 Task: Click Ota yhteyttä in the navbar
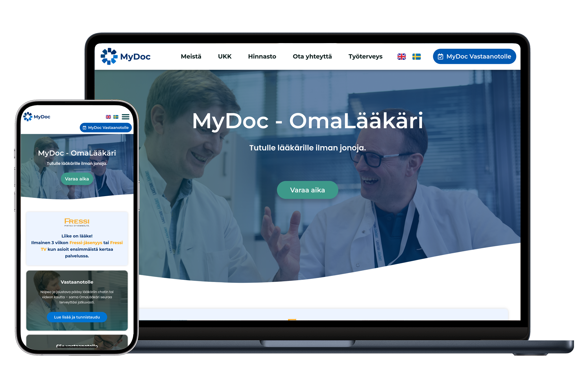pos(312,56)
